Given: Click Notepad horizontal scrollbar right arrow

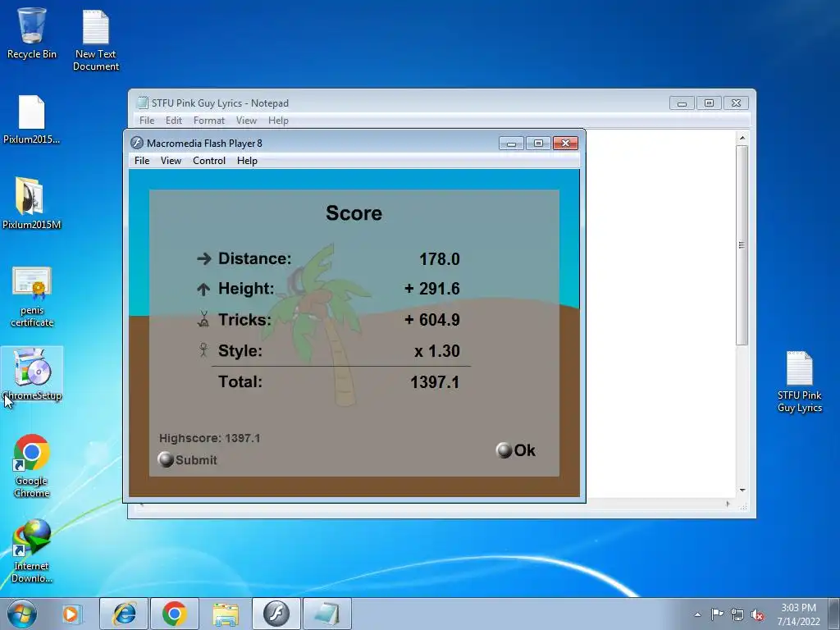Looking at the screenshot, I should pyautogui.click(x=728, y=504).
